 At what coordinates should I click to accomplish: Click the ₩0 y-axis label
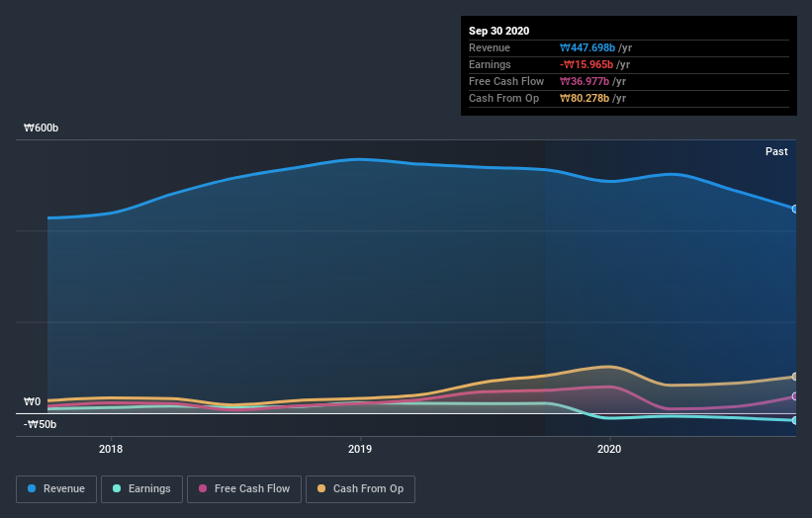click(32, 401)
